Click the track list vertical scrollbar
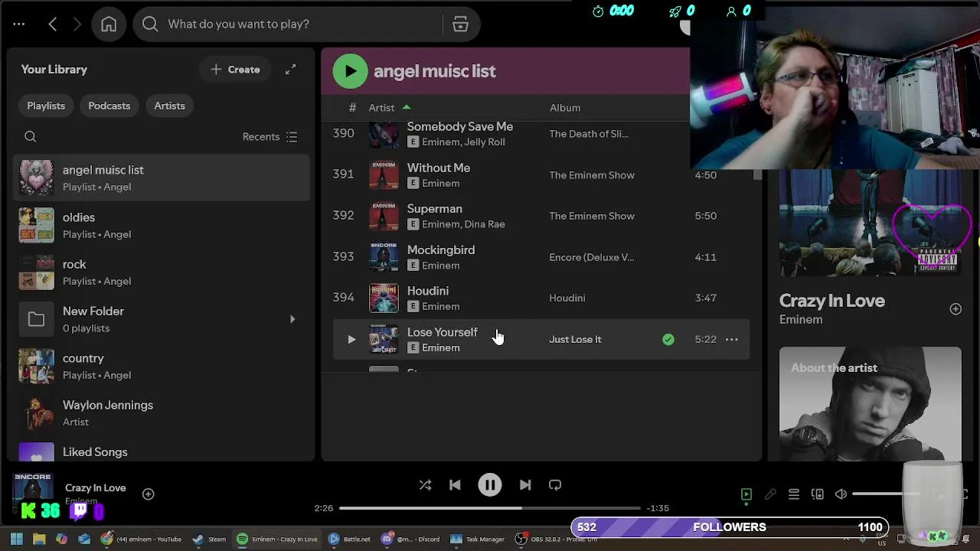 click(758, 174)
